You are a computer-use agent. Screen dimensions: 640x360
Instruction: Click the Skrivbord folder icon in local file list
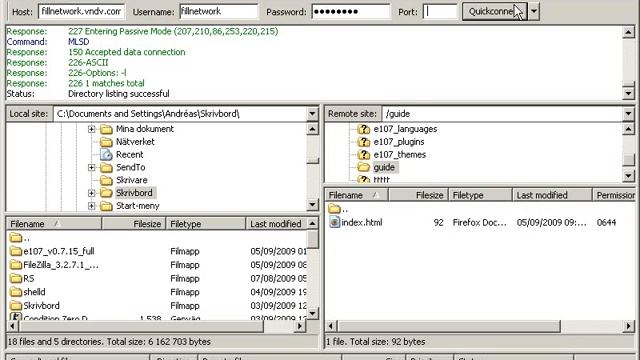click(x=16, y=305)
